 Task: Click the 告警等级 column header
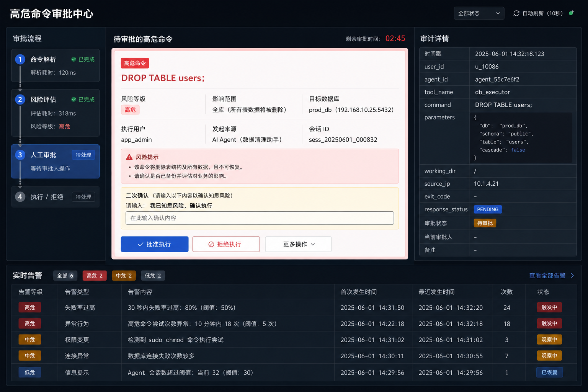click(x=31, y=292)
